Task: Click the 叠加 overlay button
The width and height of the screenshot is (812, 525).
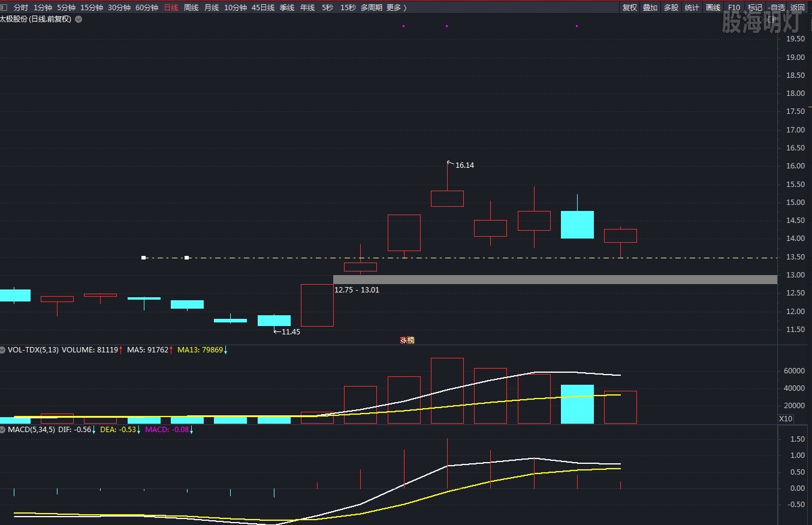Action: (x=650, y=8)
